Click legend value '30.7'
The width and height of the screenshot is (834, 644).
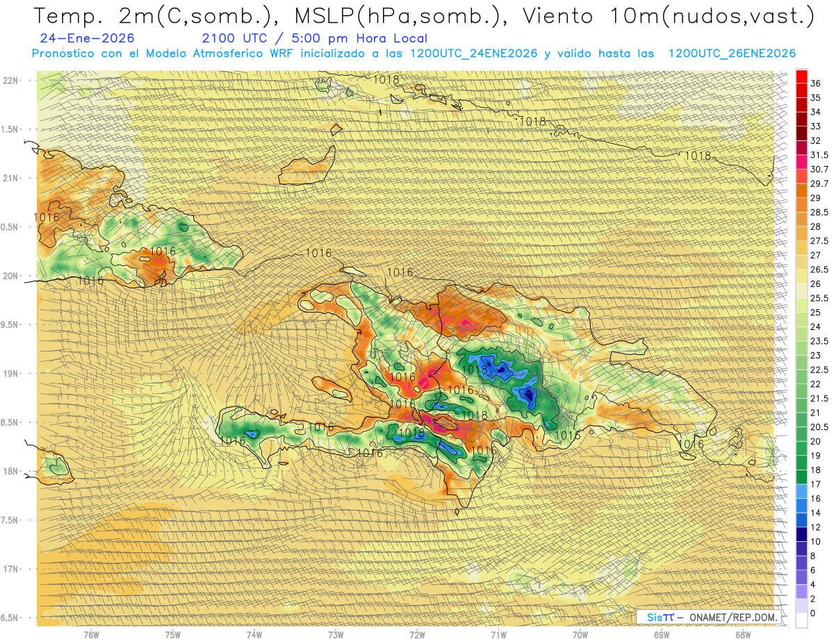(x=819, y=170)
